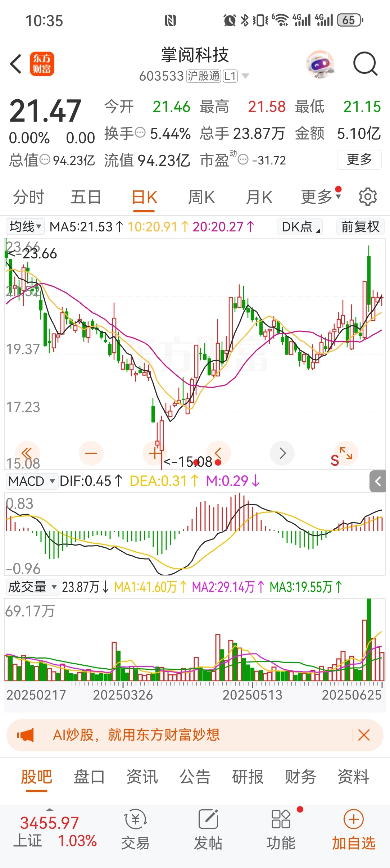Tap the 更多 quote details button
The width and height of the screenshot is (390, 868).
click(359, 159)
